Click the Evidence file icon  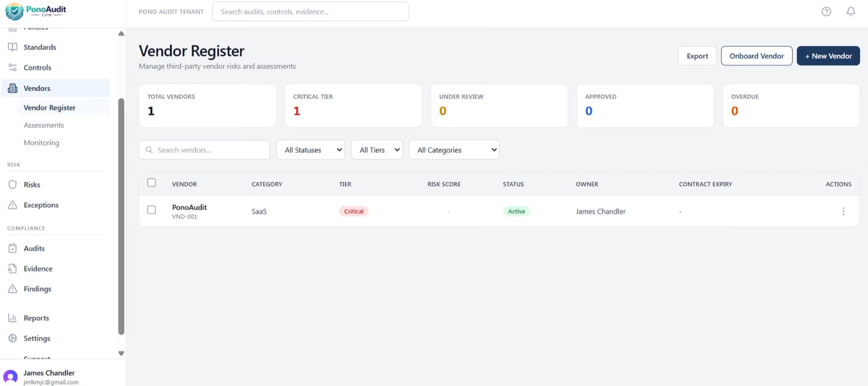(x=12, y=269)
